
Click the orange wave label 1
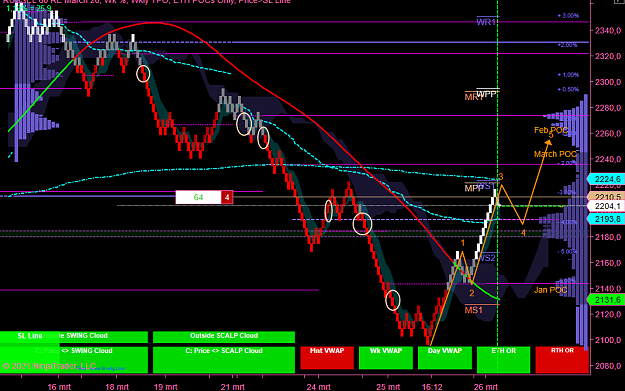point(463,243)
